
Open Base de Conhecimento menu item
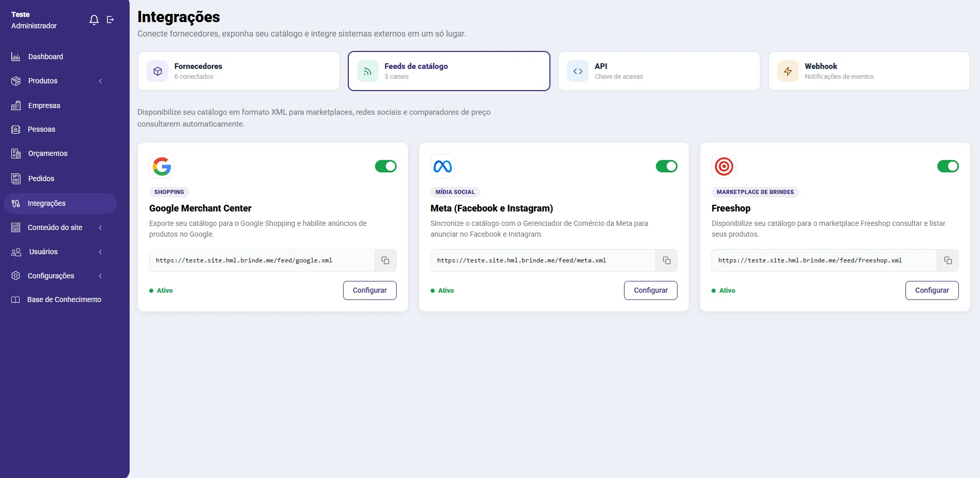pyautogui.click(x=60, y=299)
